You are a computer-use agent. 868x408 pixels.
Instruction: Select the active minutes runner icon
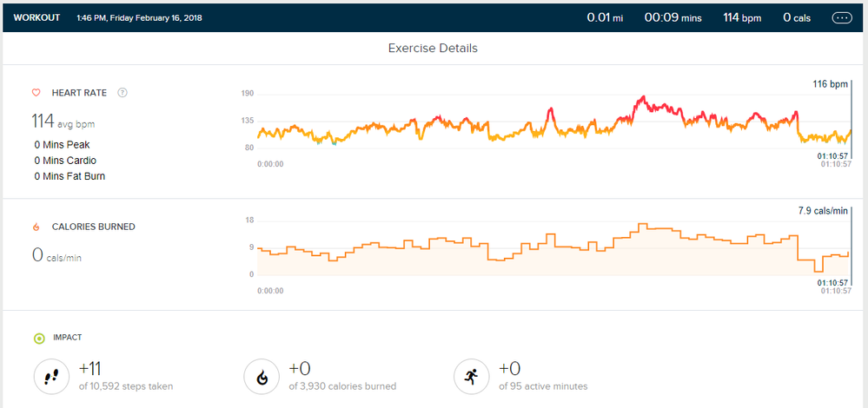470,376
